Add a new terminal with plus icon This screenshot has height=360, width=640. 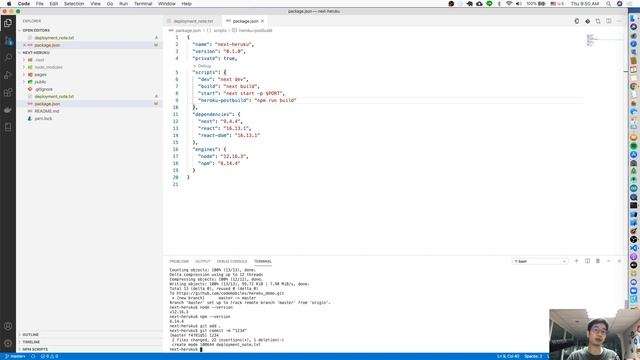click(576, 261)
